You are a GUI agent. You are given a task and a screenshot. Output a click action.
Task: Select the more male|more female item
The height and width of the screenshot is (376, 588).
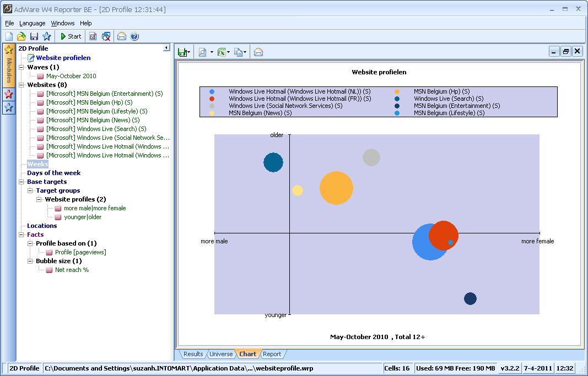[95, 208]
